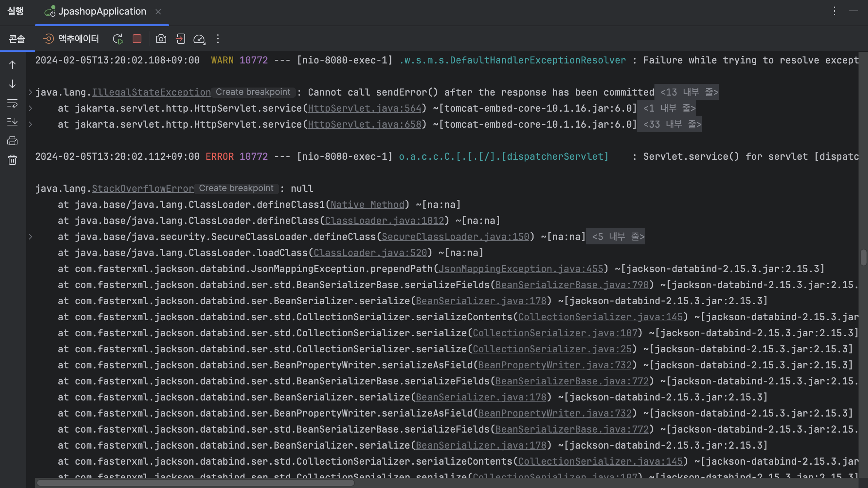Image resolution: width=868 pixels, height=488 pixels.
Task: Toggle soft-wrap in the console
Action: pyautogui.click(x=12, y=103)
